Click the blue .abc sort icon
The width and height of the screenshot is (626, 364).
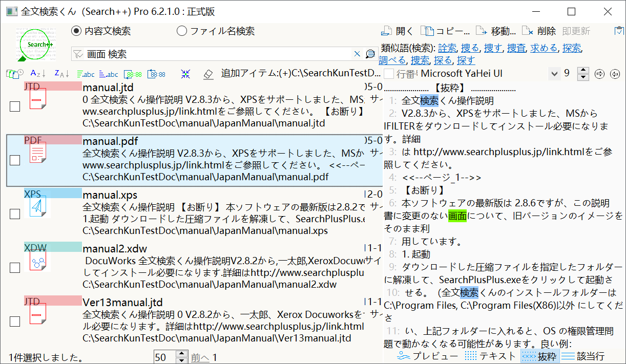[109, 74]
